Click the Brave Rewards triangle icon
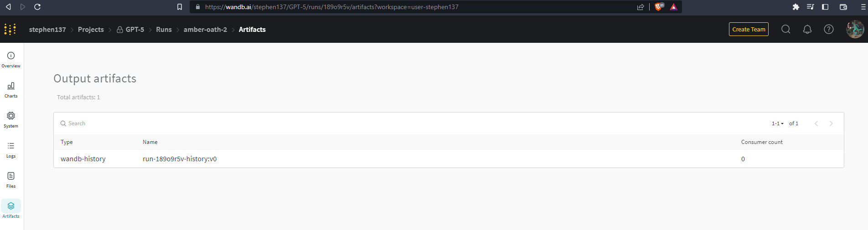The height and width of the screenshot is (230, 868). [673, 7]
